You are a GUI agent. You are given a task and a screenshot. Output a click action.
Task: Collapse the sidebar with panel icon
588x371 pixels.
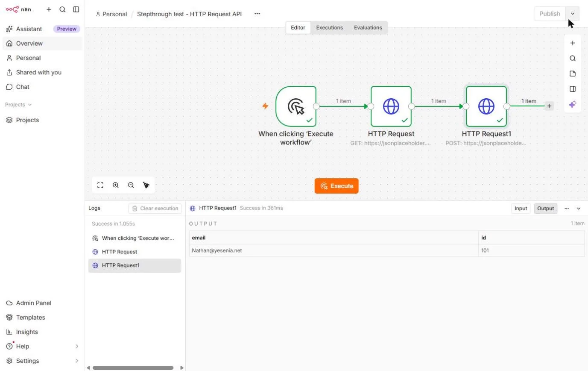tap(76, 9)
